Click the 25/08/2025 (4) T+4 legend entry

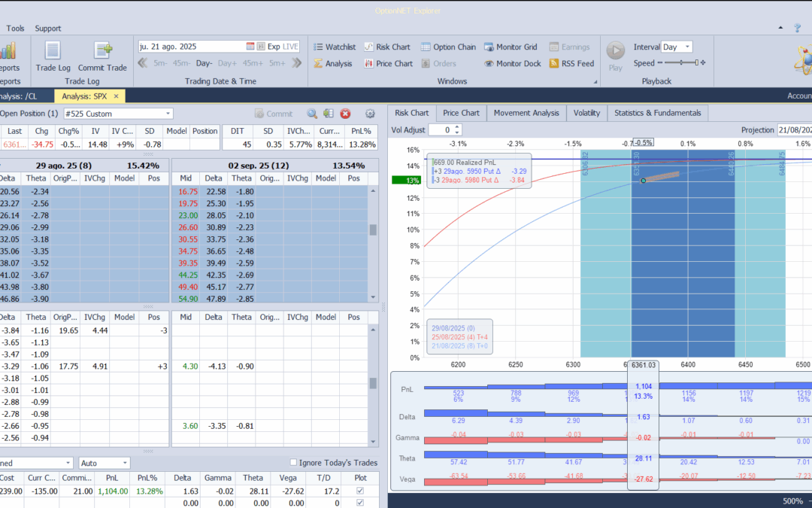(459, 337)
